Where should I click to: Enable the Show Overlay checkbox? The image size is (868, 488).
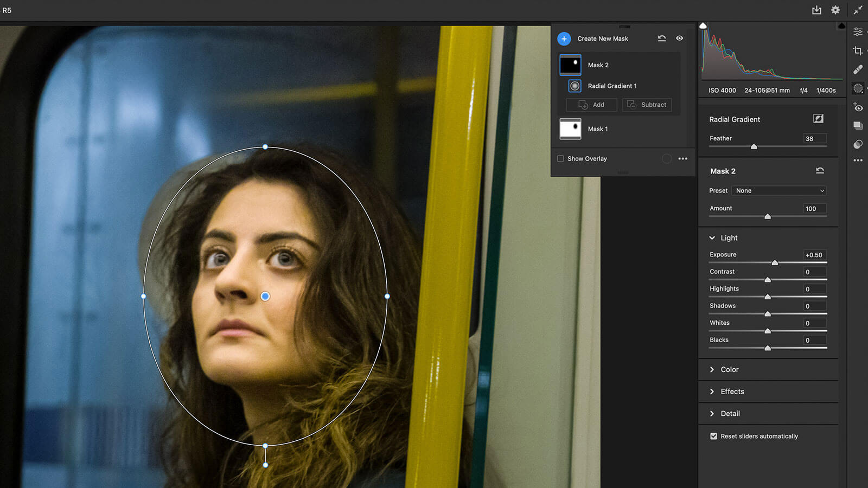point(560,159)
